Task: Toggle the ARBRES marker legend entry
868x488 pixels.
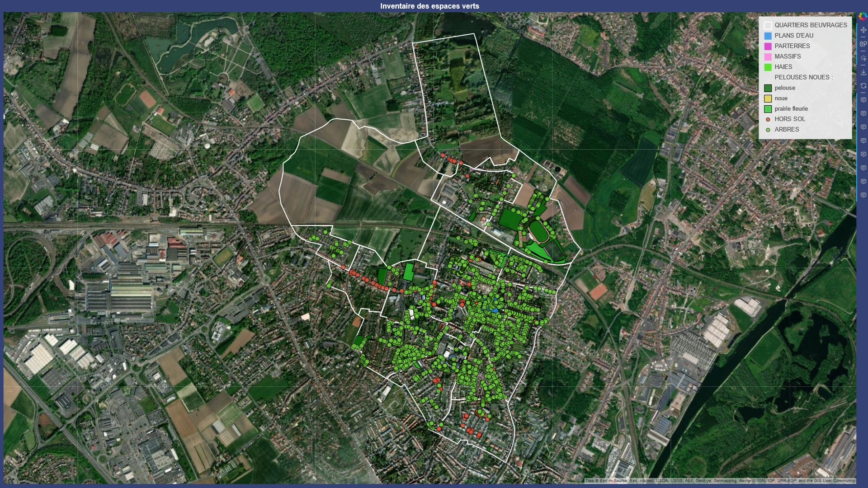Action: 787,130
